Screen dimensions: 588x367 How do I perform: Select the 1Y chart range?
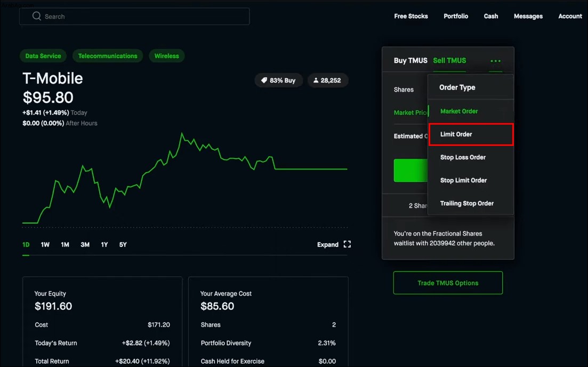click(104, 245)
